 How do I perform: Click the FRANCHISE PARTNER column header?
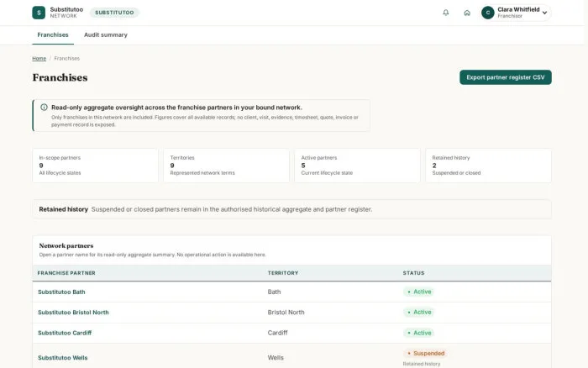tap(66, 273)
